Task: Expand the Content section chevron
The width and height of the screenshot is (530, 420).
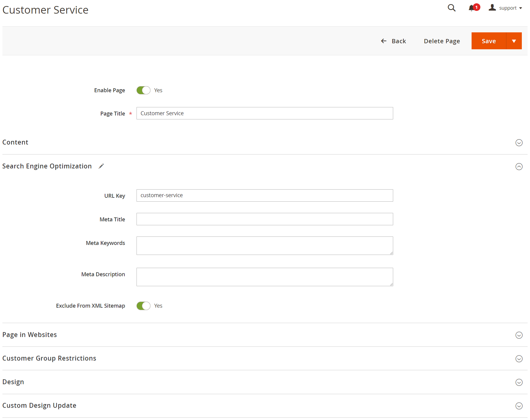Action: [519, 143]
